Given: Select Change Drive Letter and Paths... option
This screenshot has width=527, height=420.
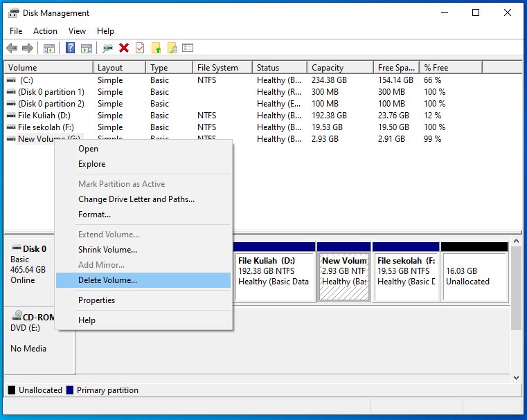Looking at the screenshot, I should [x=136, y=199].
